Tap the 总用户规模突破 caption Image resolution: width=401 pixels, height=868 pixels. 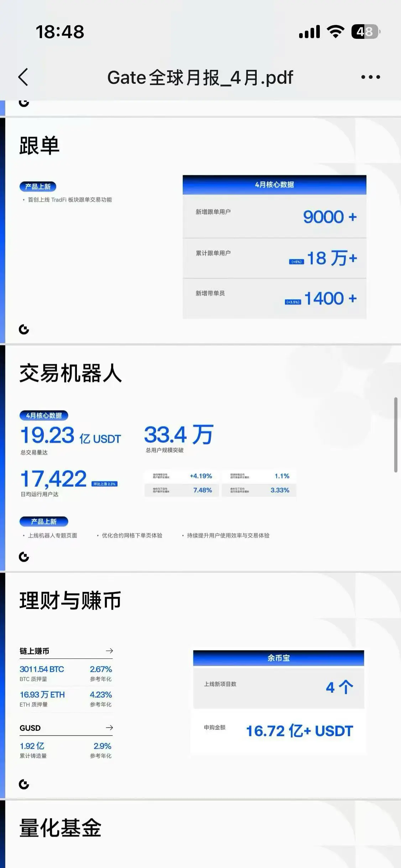coord(165,450)
